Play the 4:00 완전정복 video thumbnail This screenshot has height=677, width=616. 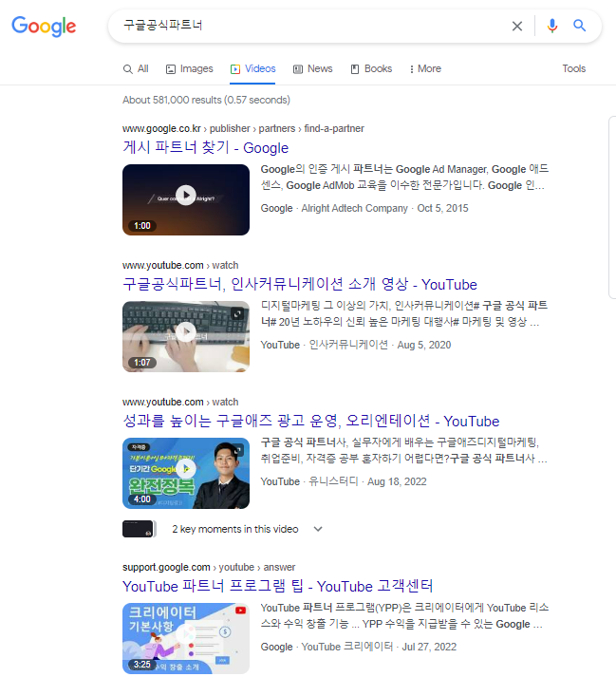pyautogui.click(x=186, y=473)
